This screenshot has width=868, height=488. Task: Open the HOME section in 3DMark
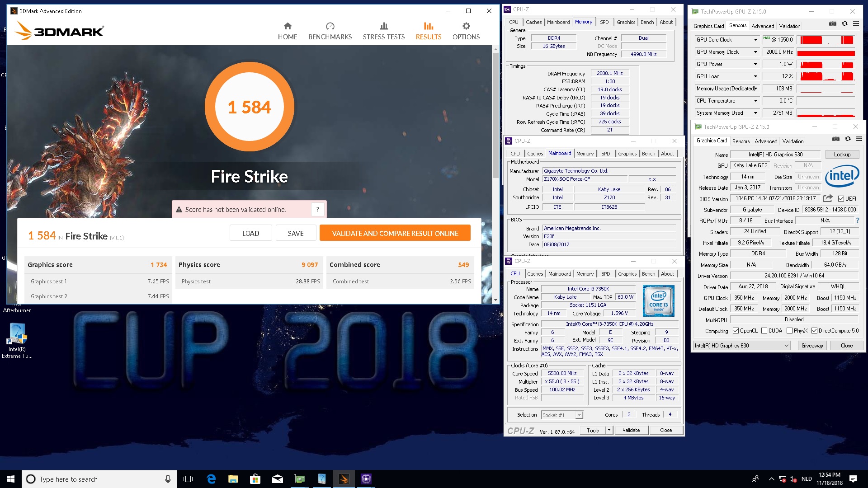click(x=288, y=31)
